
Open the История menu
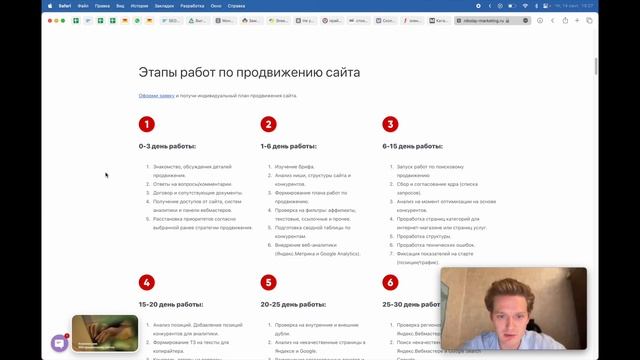139,6
